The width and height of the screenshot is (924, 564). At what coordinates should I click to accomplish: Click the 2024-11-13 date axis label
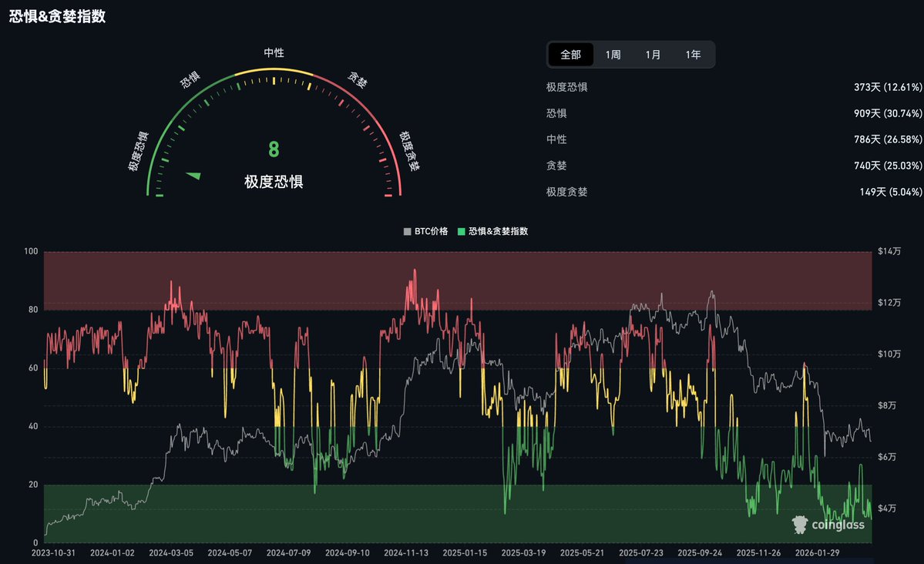click(x=406, y=552)
